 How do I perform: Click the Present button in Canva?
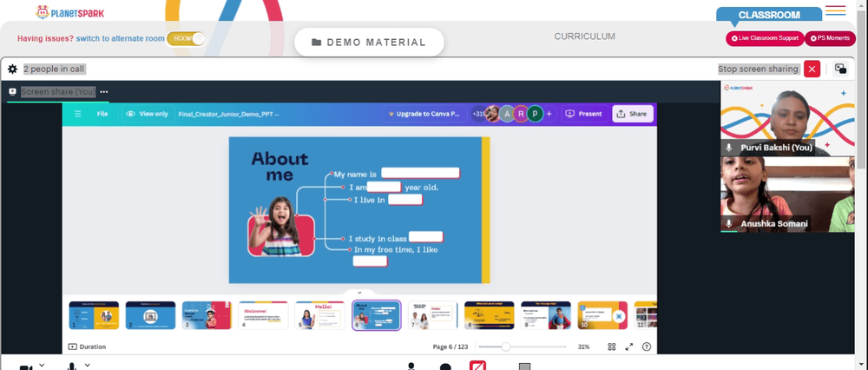[x=584, y=114]
